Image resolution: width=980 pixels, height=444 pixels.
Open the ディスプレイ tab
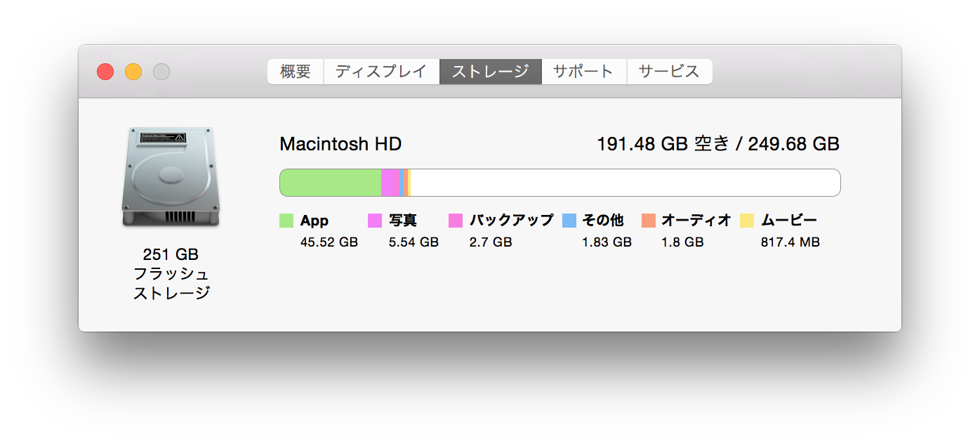[x=381, y=72]
